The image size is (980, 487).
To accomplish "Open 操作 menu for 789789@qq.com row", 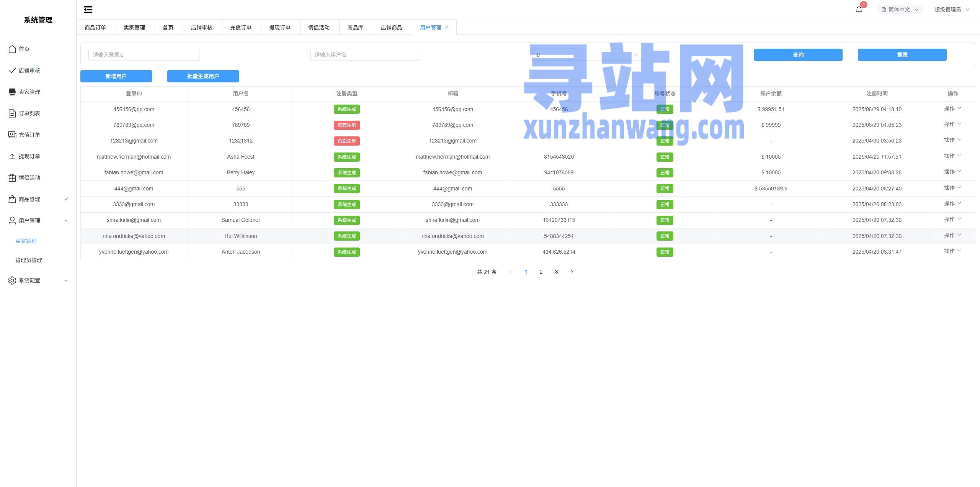I will [x=952, y=124].
